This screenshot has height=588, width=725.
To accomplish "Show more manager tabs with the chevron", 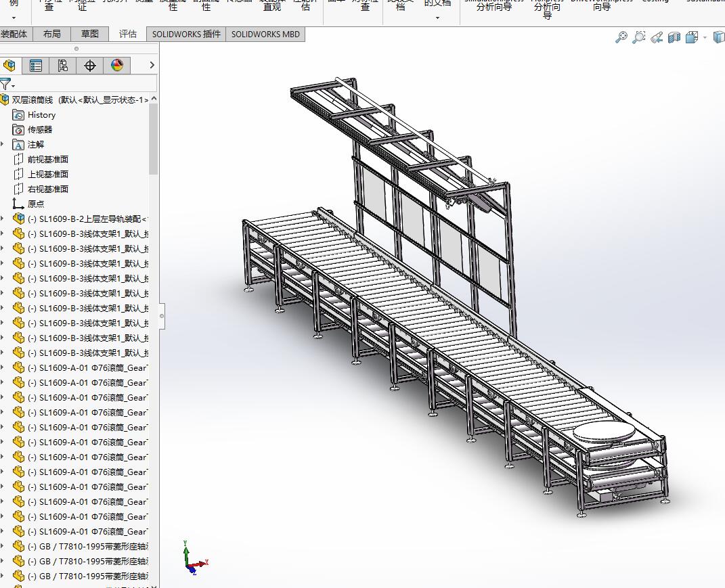I will point(152,65).
